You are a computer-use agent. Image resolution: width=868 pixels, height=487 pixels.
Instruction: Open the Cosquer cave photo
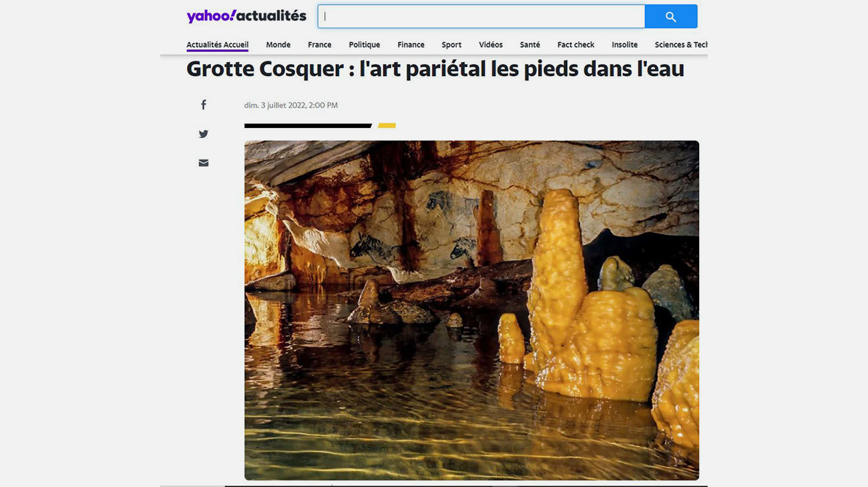coord(471,310)
